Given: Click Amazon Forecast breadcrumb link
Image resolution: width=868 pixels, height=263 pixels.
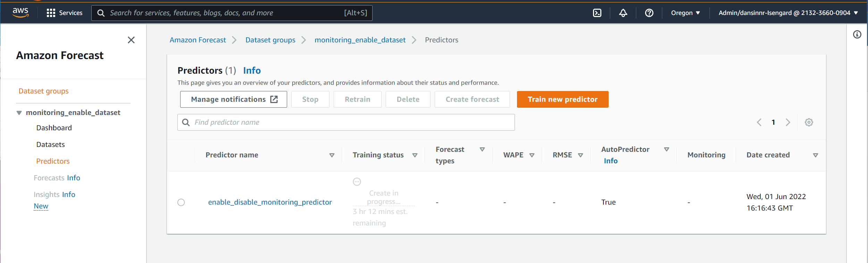Looking at the screenshot, I should [198, 40].
